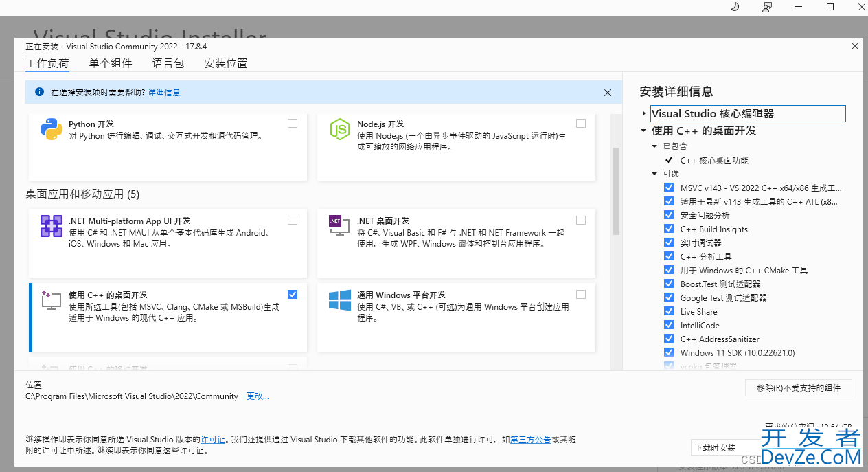Open the 许可证 license link
This screenshot has width=868, height=472.
pos(213,439)
